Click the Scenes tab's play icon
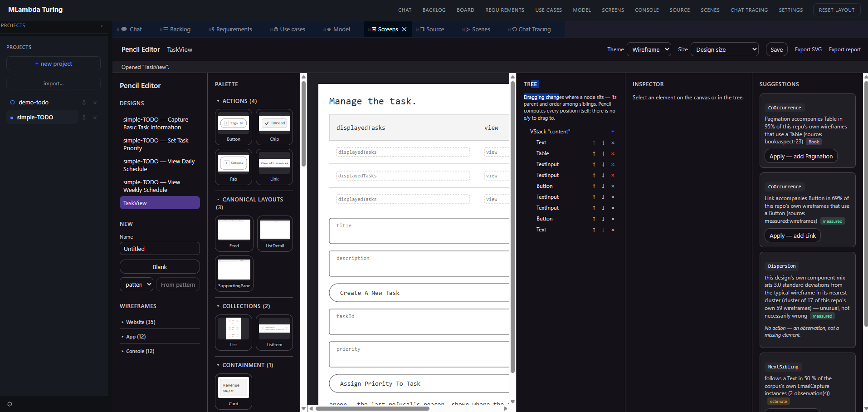 468,29
